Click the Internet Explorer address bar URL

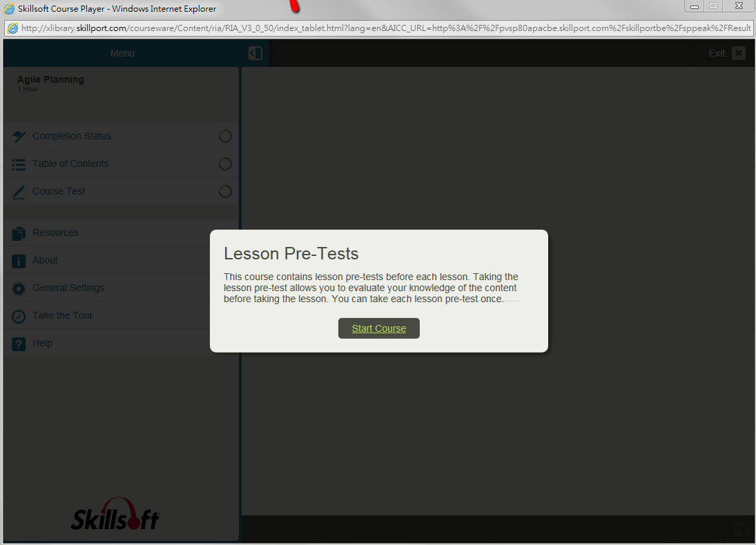[386, 28]
